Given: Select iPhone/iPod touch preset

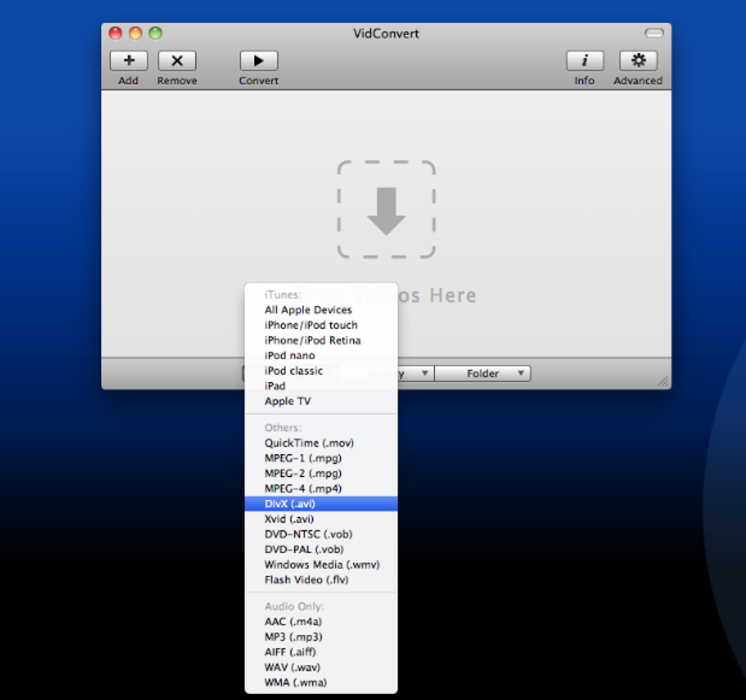Looking at the screenshot, I should [x=321, y=325].
